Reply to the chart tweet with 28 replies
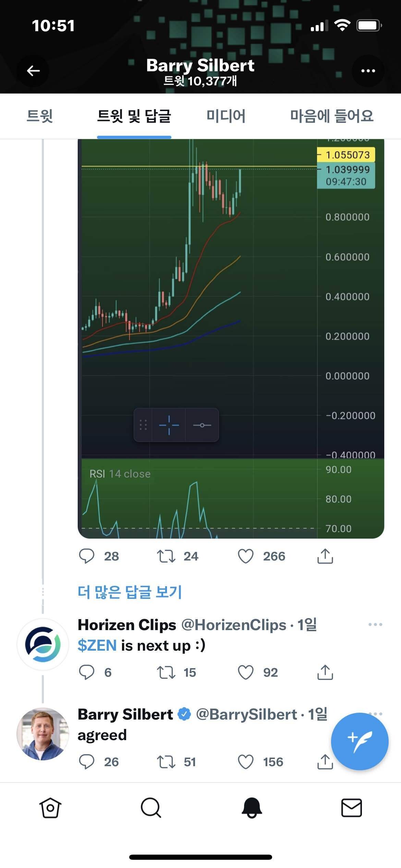Image resolution: width=401 pixels, height=868 pixels. [x=87, y=556]
